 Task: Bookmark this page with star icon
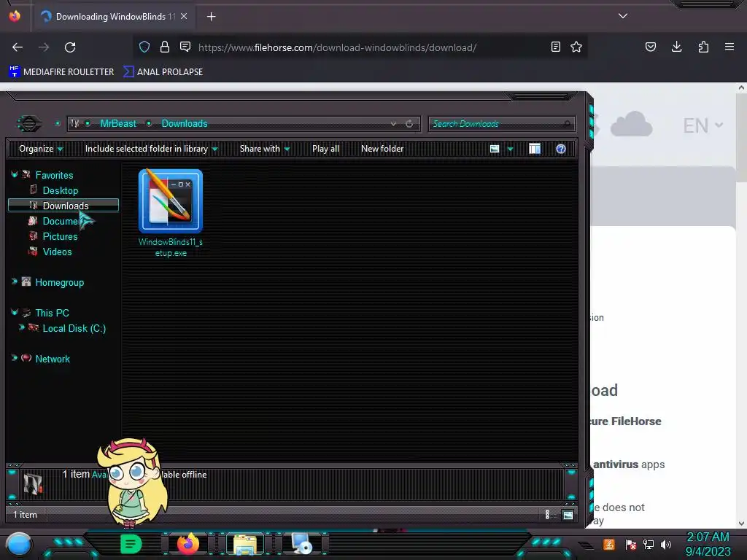tap(576, 47)
